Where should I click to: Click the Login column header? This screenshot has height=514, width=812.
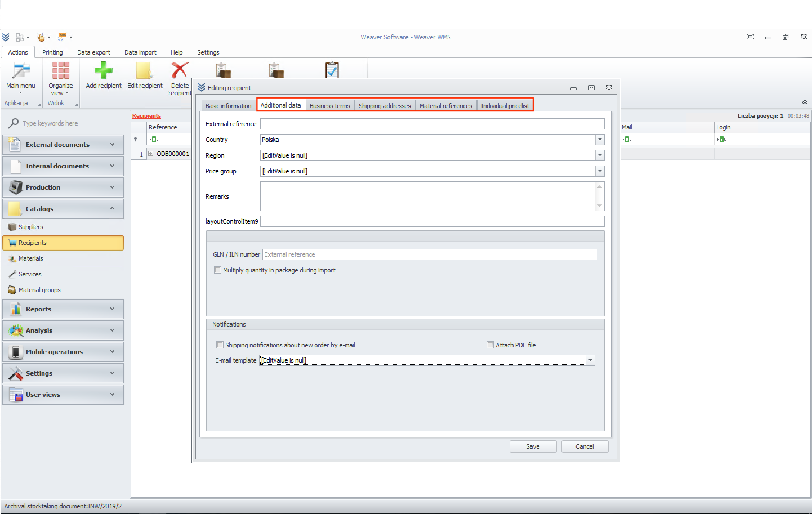762,127
